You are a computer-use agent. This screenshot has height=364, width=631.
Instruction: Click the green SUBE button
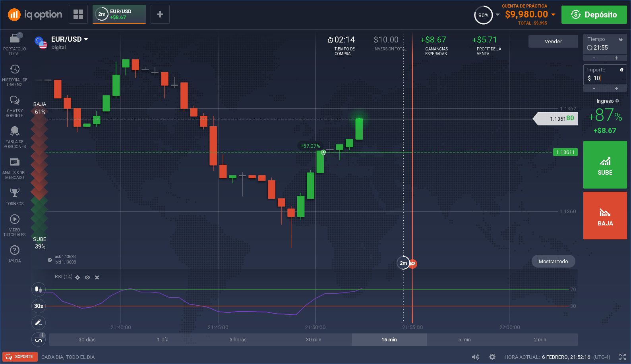[x=605, y=165]
